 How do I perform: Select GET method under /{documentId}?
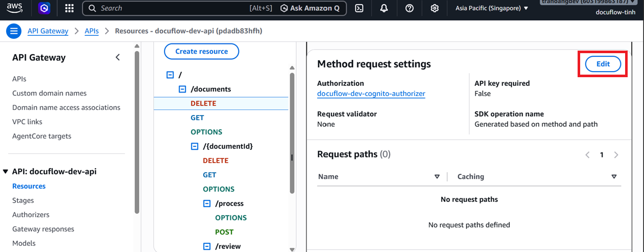pos(209,175)
